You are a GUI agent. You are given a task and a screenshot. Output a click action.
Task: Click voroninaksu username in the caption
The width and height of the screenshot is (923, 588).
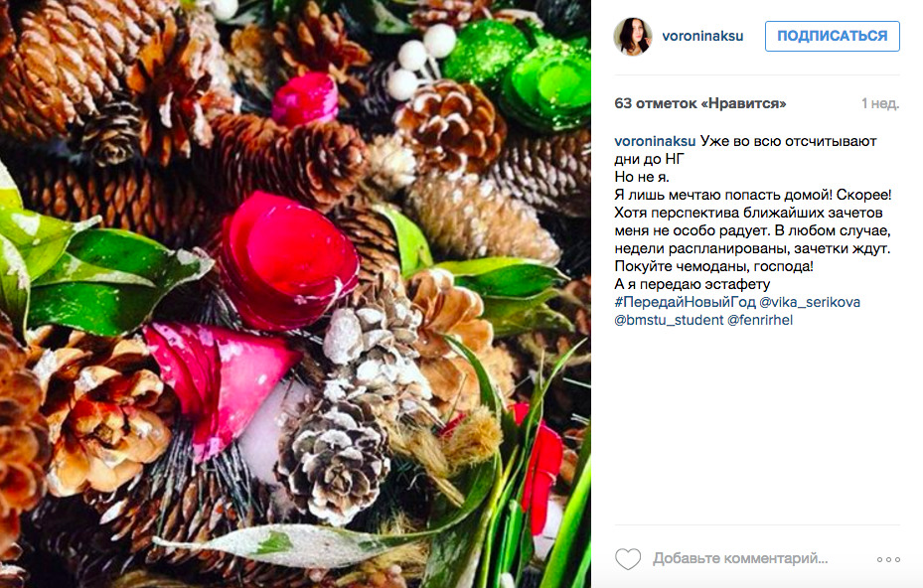coord(655,141)
